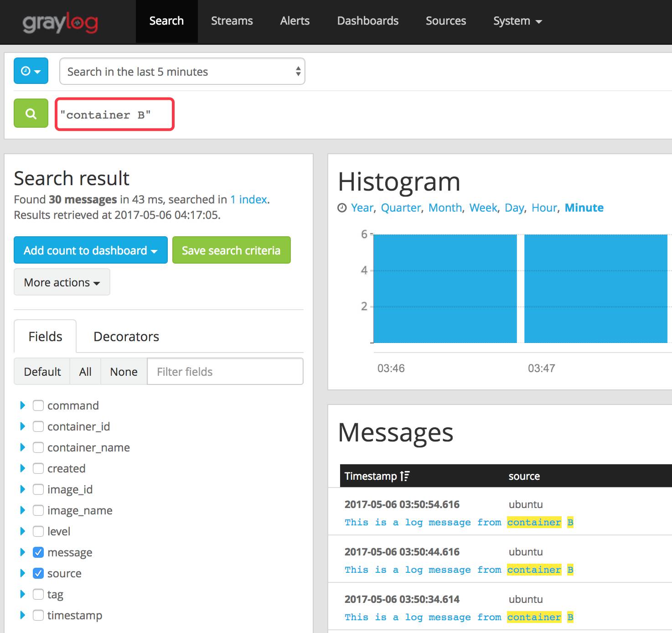Expand the timestamp field entry

coord(23,615)
